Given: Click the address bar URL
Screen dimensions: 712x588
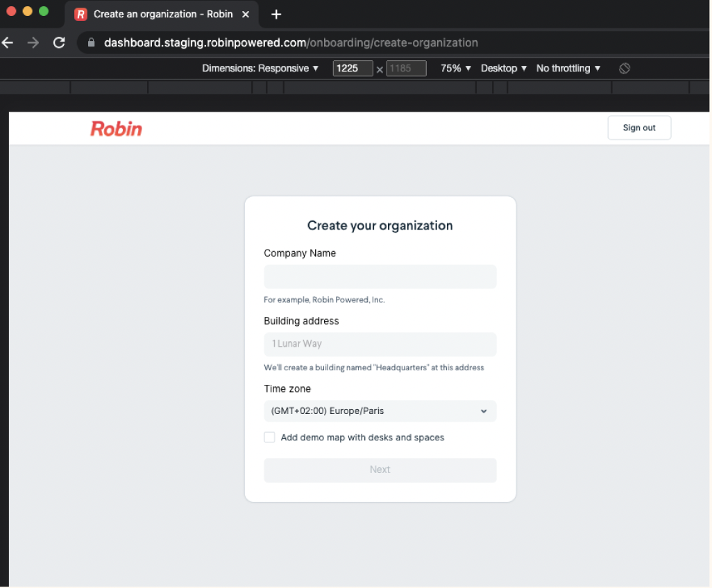Looking at the screenshot, I should click(291, 43).
